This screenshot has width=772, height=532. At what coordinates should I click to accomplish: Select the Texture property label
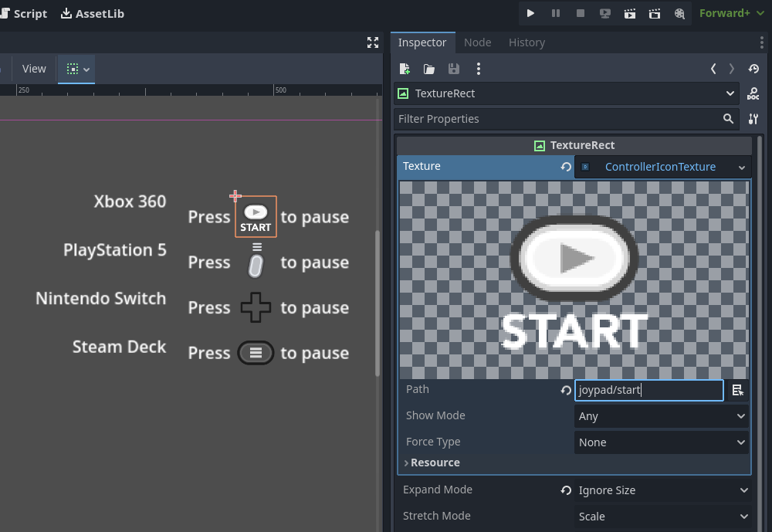tap(422, 166)
